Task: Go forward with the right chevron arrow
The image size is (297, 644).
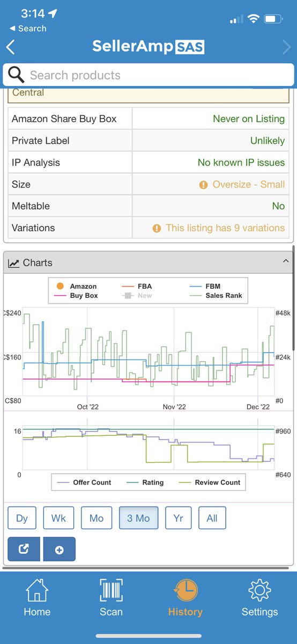Action: tap(286, 47)
